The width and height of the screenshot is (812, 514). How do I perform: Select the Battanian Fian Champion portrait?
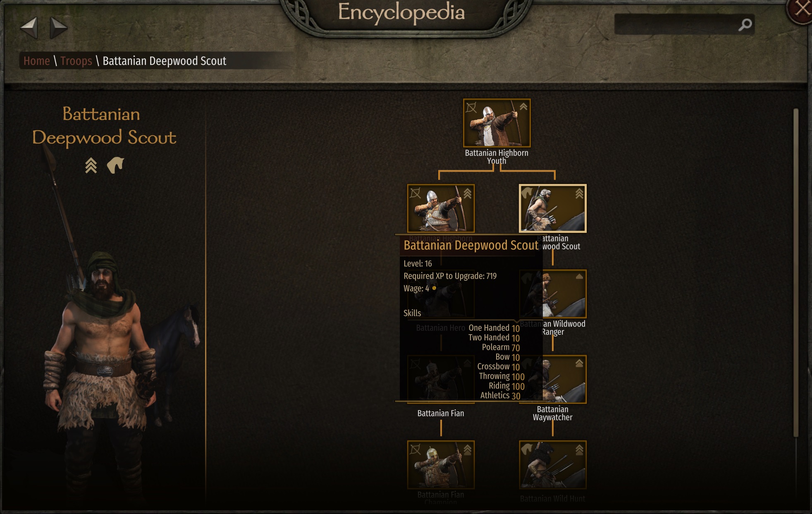(441, 465)
